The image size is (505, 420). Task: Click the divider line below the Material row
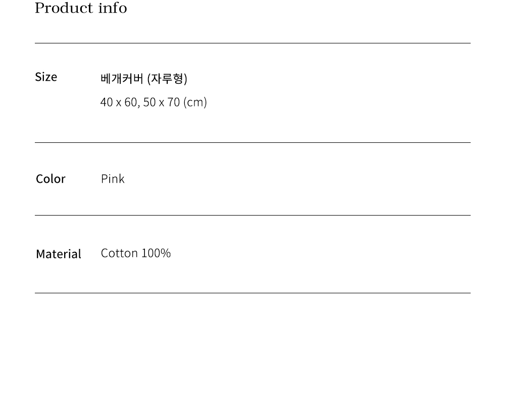coord(252,293)
